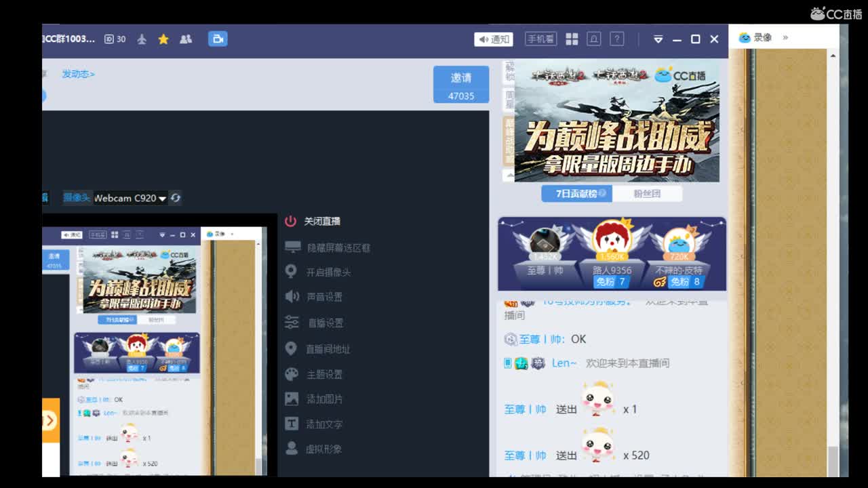This screenshot has width=868, height=488.
Task: Click the username Len~ in chat
Action: (x=564, y=363)
